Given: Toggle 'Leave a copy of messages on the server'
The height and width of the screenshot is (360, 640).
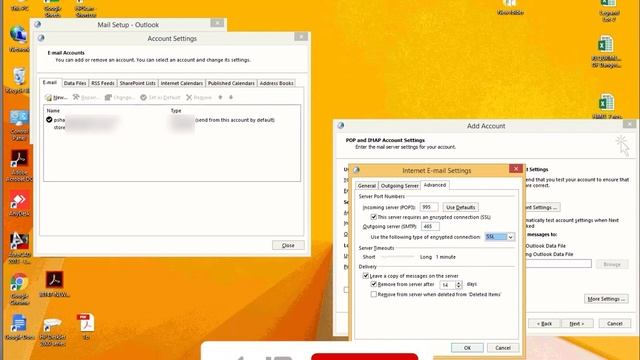Looking at the screenshot, I should (366, 276).
